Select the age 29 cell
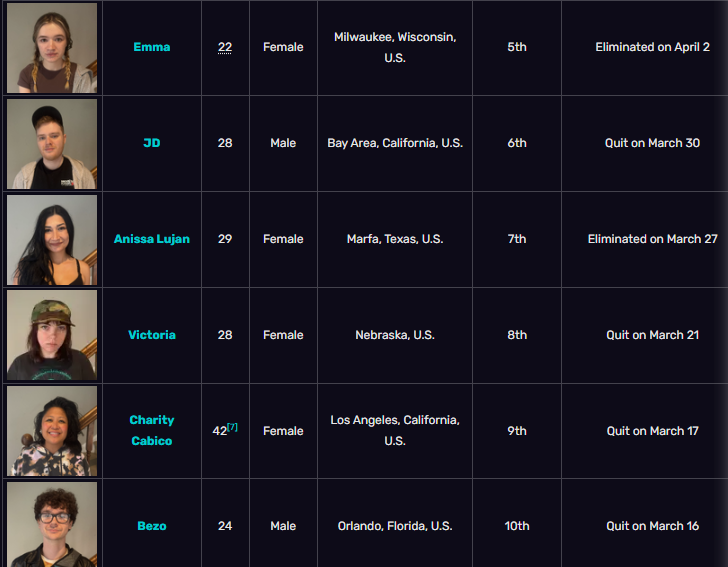Viewport: 728px width, 567px height. pyautogui.click(x=225, y=239)
